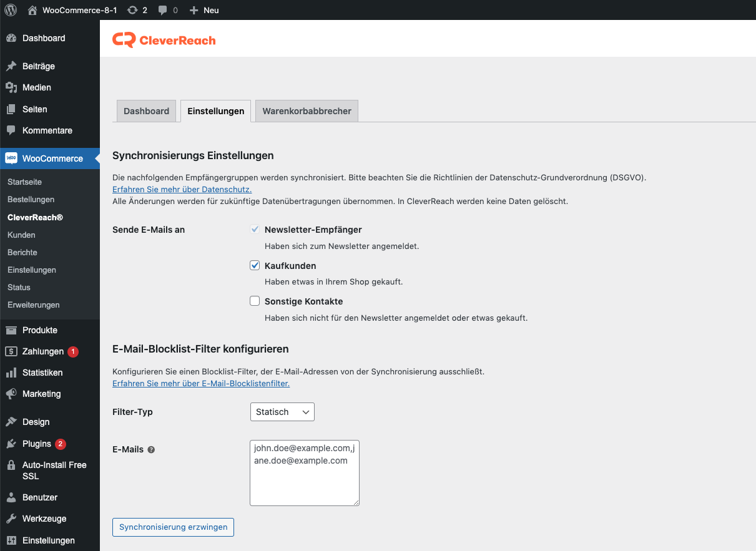Image resolution: width=756 pixels, height=551 pixels.
Task: Click the Plugins plug icon in sidebar
Action: (x=11, y=444)
